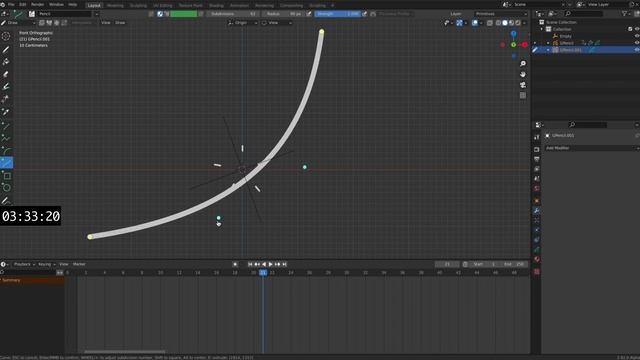The height and width of the screenshot is (360, 640).
Task: Select the Cutter tool
Action: 6,99
